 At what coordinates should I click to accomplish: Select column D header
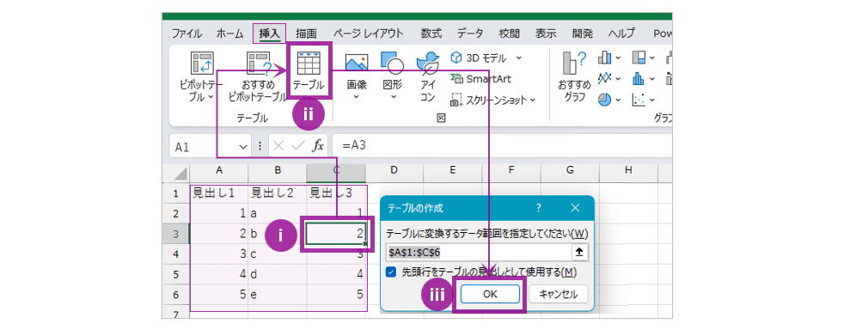pos(394,170)
